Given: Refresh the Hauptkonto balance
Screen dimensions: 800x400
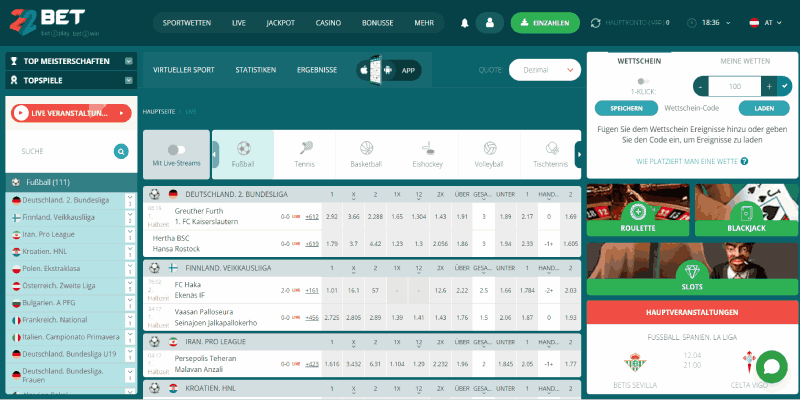Looking at the screenshot, I should (x=595, y=23).
